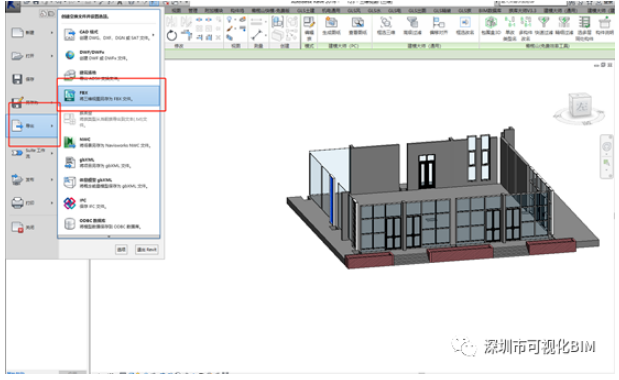This screenshot has width=619, height=380.
Task: Click the Options button in application menu
Action: (x=121, y=249)
